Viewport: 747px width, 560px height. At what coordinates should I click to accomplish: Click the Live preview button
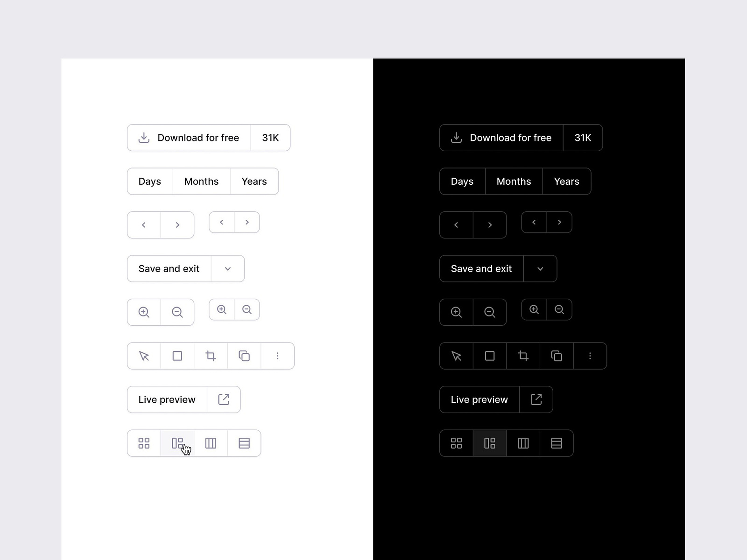tap(167, 399)
